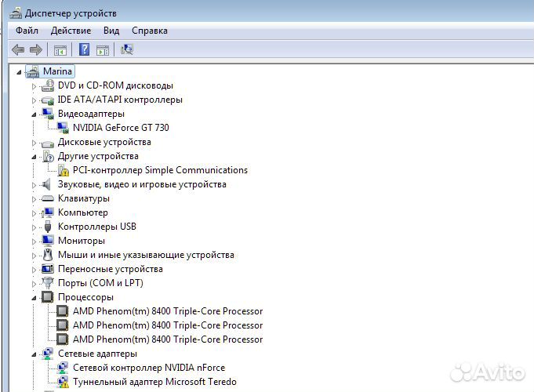This screenshot has width=534, height=392.
Task: Collapse the Marina root node
Action: (x=19, y=72)
